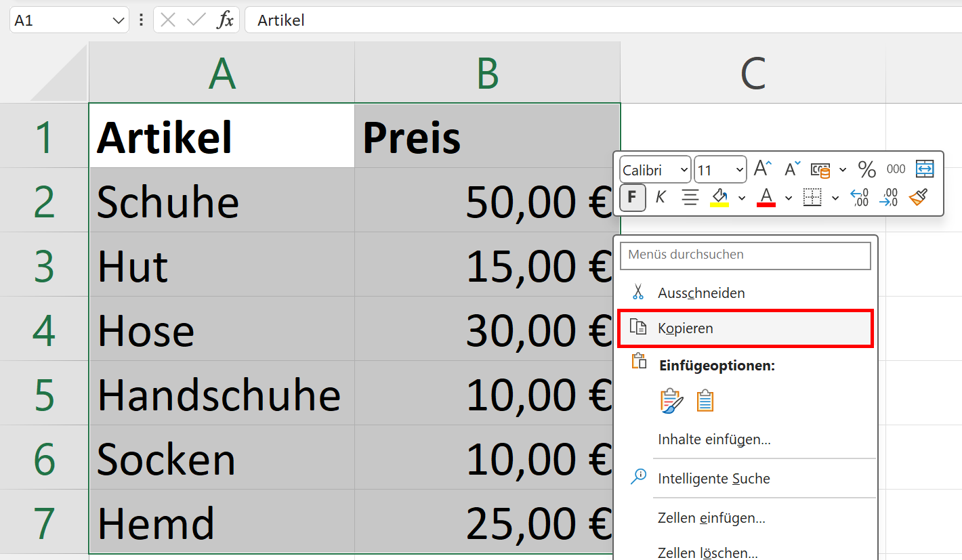Apply yellow fill color bucket
The height and width of the screenshot is (560, 962).
719,198
